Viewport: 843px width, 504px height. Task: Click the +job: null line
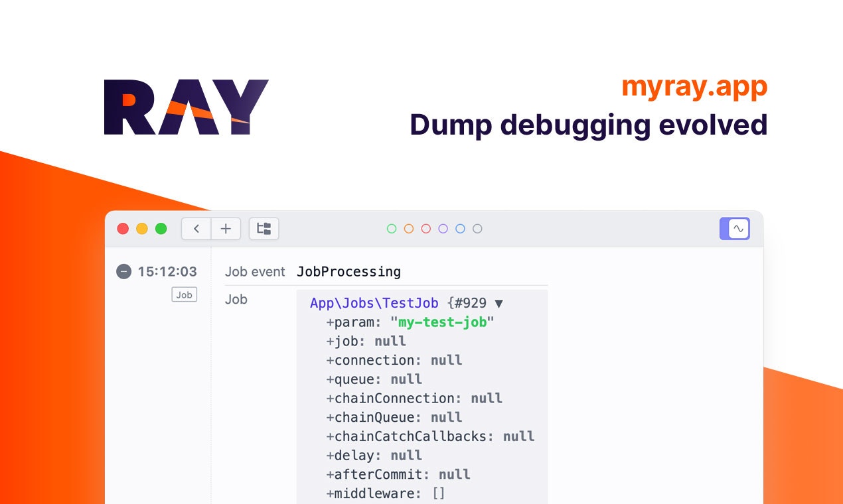click(366, 342)
